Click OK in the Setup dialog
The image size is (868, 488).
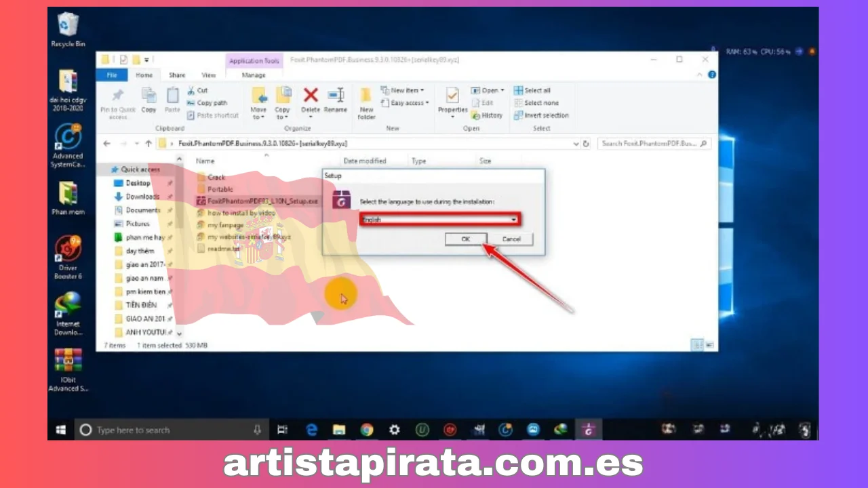point(465,239)
